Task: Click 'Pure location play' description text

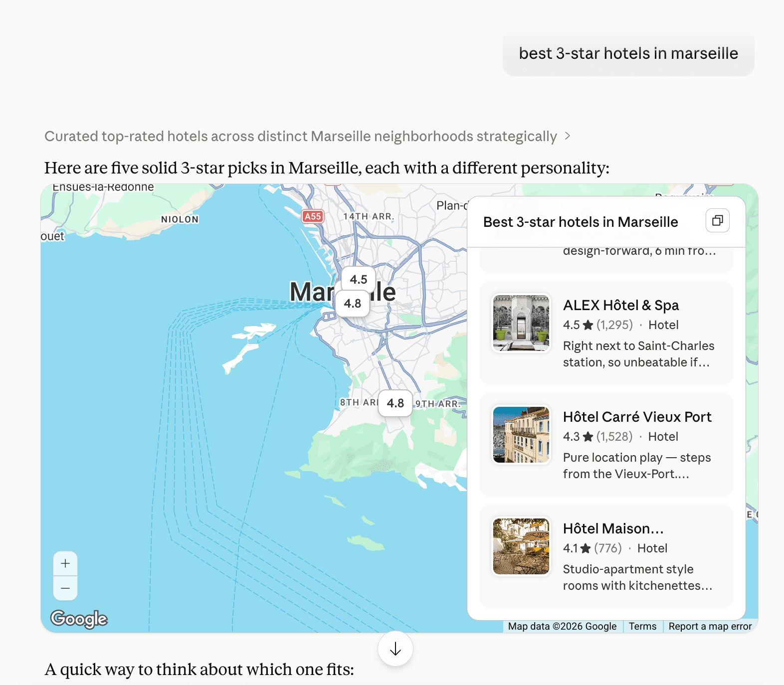Action: click(637, 466)
